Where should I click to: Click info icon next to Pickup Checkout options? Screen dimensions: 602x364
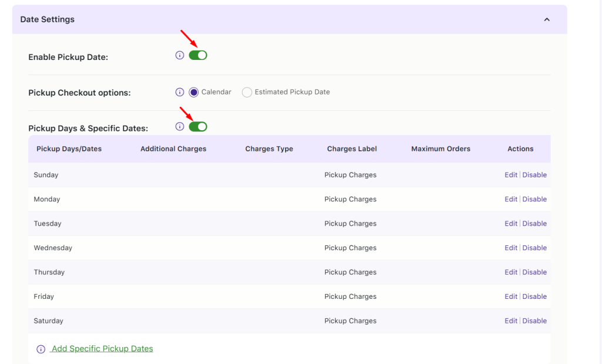(179, 92)
